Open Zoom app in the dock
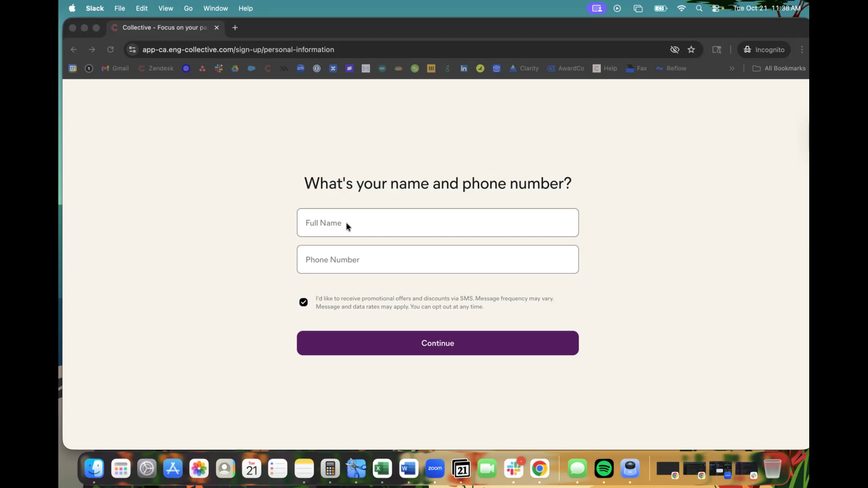This screenshot has width=868, height=488. click(x=435, y=469)
